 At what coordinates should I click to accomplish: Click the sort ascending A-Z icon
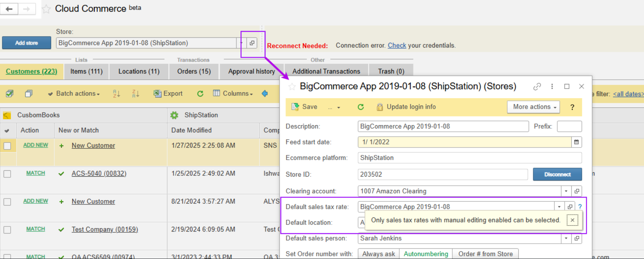pos(117,94)
